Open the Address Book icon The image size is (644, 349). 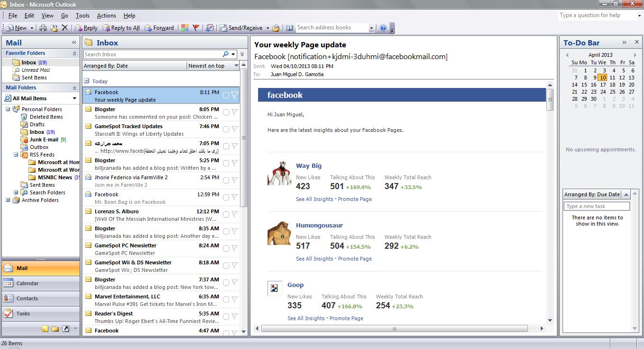pyautogui.click(x=289, y=28)
